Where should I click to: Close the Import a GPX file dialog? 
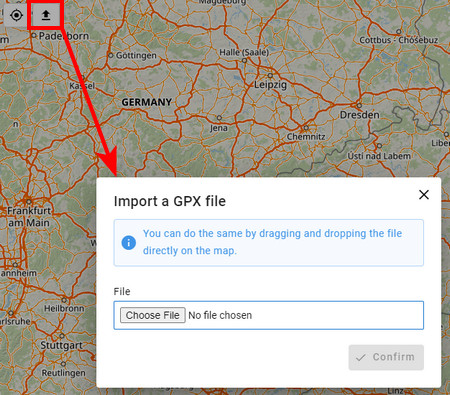[424, 195]
